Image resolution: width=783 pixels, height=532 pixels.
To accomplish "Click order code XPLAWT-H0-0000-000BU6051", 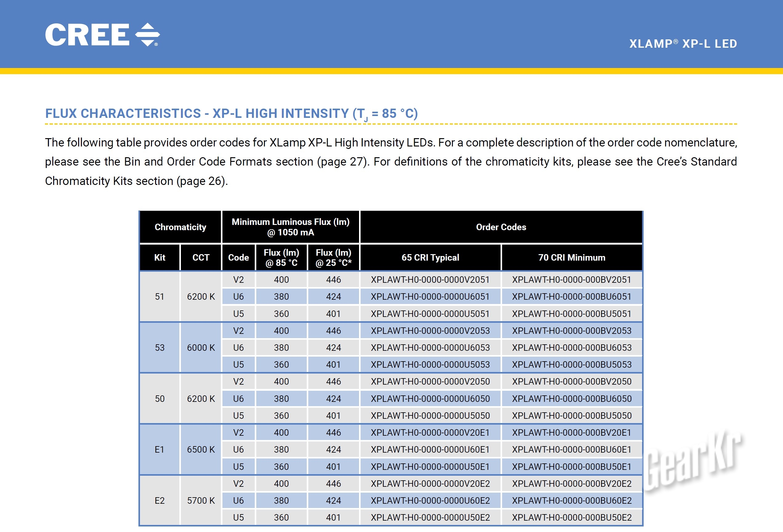I will pyautogui.click(x=572, y=297).
